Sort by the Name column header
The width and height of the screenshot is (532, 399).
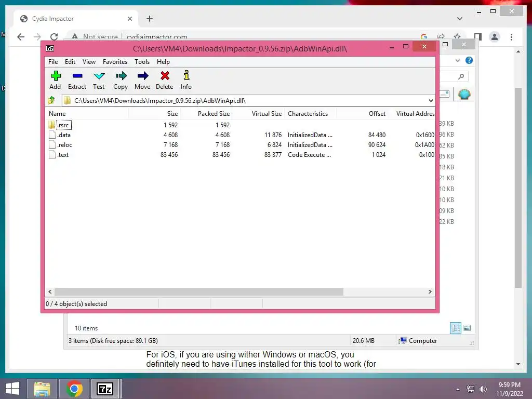87,114
